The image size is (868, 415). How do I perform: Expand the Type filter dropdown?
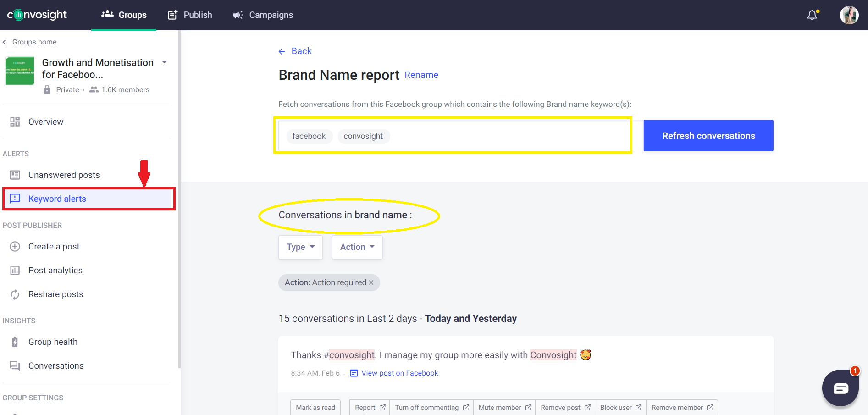300,247
